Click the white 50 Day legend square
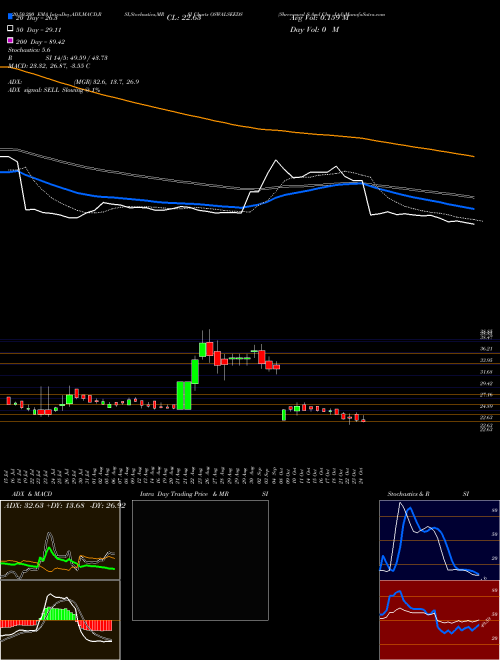This screenshot has height=660, width=500. 10,29
